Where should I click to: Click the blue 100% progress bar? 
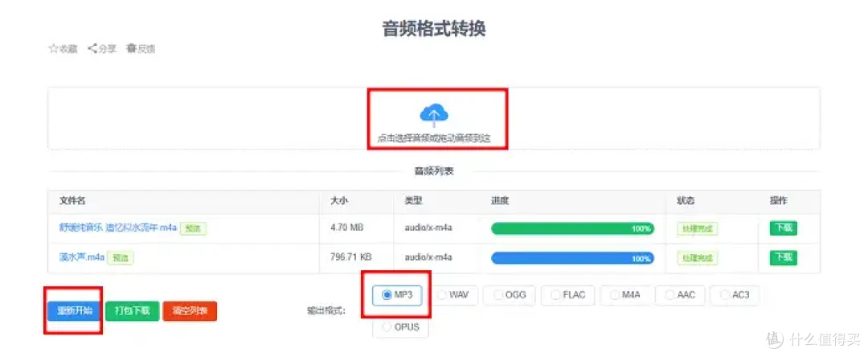572,258
